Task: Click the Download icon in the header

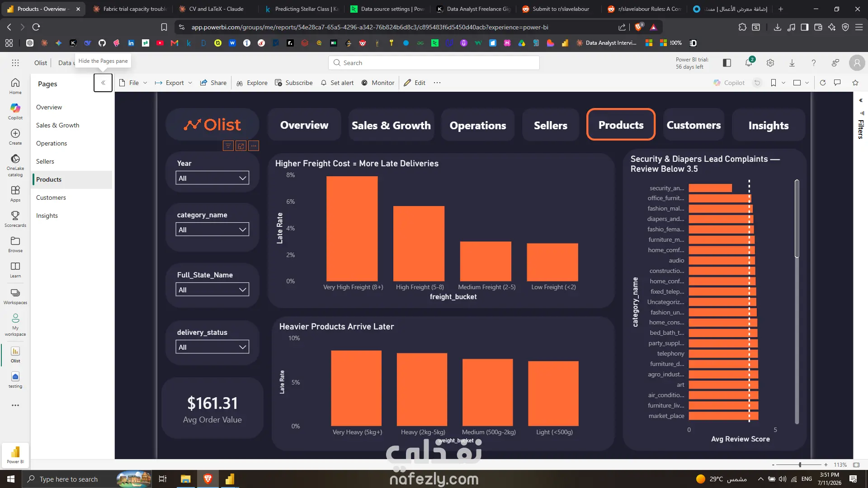Action: point(792,63)
